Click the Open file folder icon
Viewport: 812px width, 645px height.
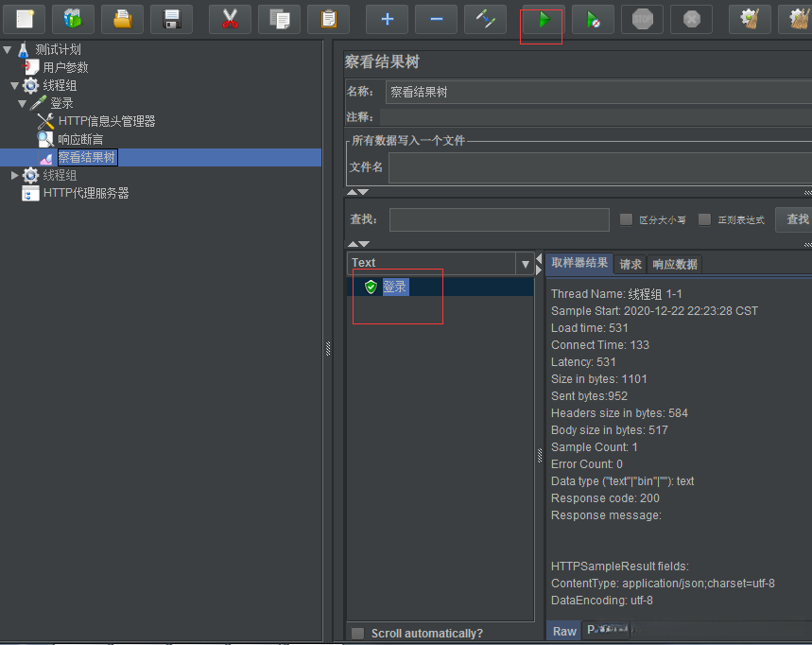122,20
